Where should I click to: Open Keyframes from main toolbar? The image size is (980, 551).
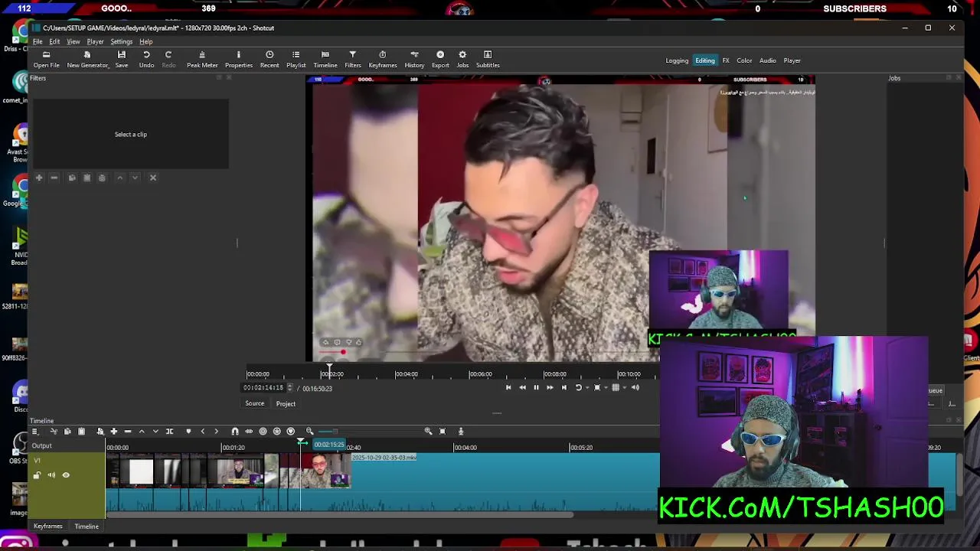pos(382,59)
